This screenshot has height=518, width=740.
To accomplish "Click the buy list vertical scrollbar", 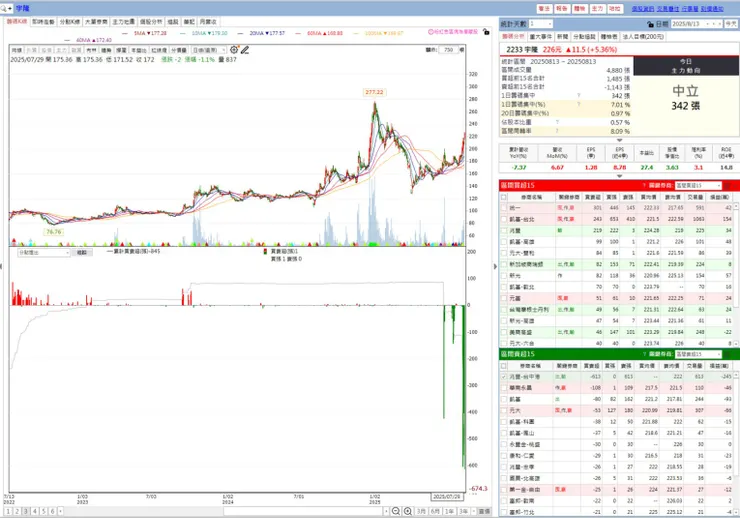I will (x=736, y=276).
